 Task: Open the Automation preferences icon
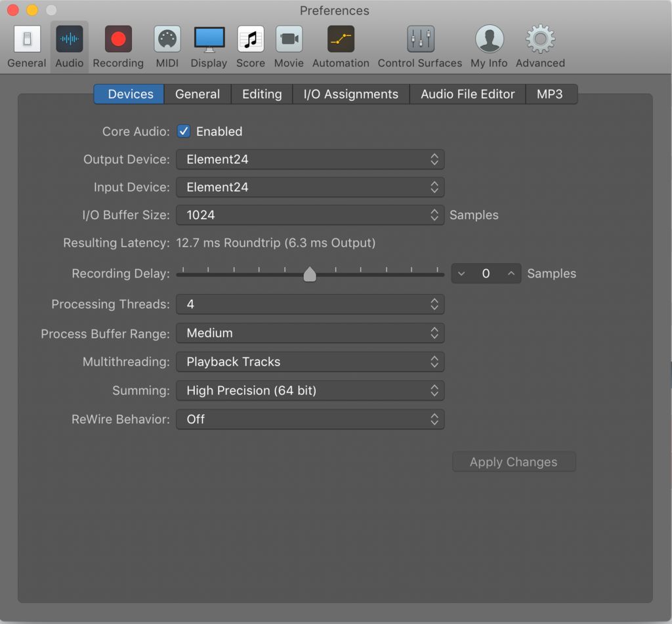coord(341,39)
